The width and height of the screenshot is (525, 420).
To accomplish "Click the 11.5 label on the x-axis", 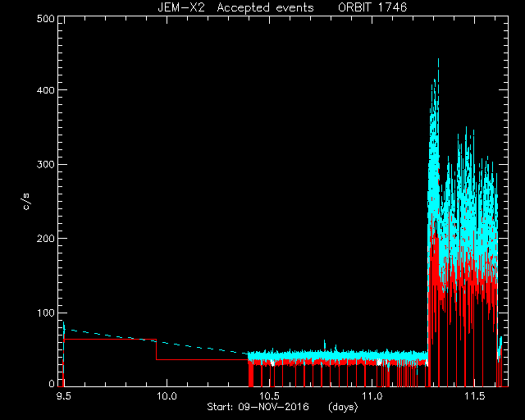I will coord(475,396).
